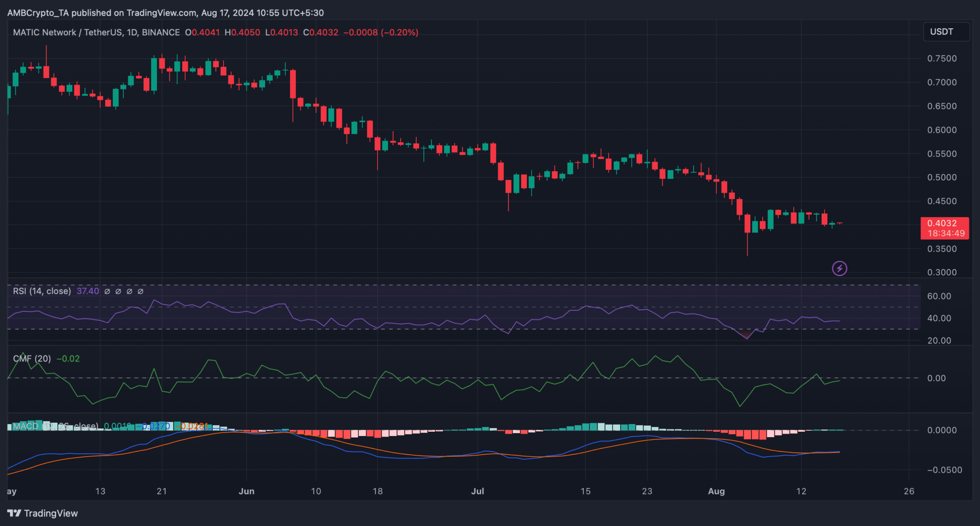This screenshot has height=526, width=980.
Task: Click the RSI reading 37.40
Action: coord(88,291)
